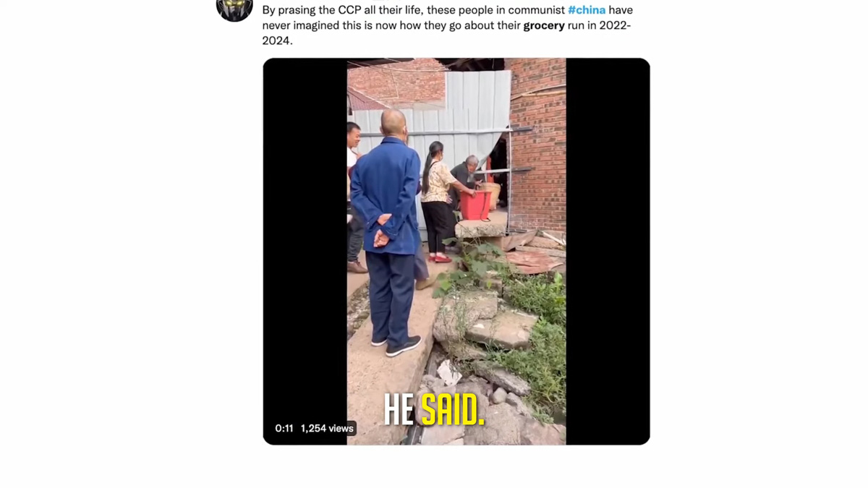Image resolution: width=868 pixels, height=488 pixels.
Task: Click the 0:11 video duration badge
Action: click(x=284, y=428)
